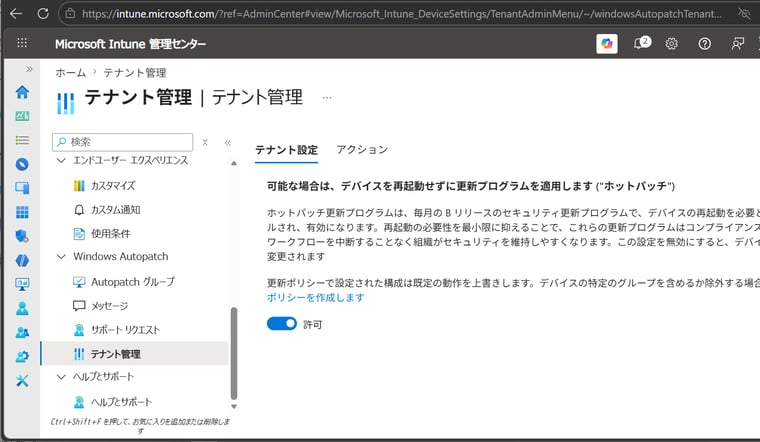760x442 pixels.
Task: Switch to the テナント設定 tab
Action: pos(286,150)
